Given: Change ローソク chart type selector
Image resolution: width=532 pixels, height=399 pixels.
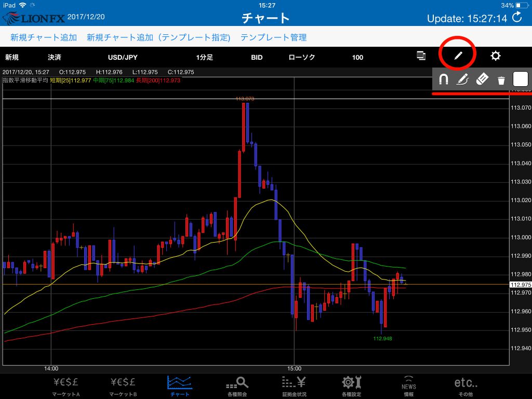Looking at the screenshot, I should [x=301, y=57].
